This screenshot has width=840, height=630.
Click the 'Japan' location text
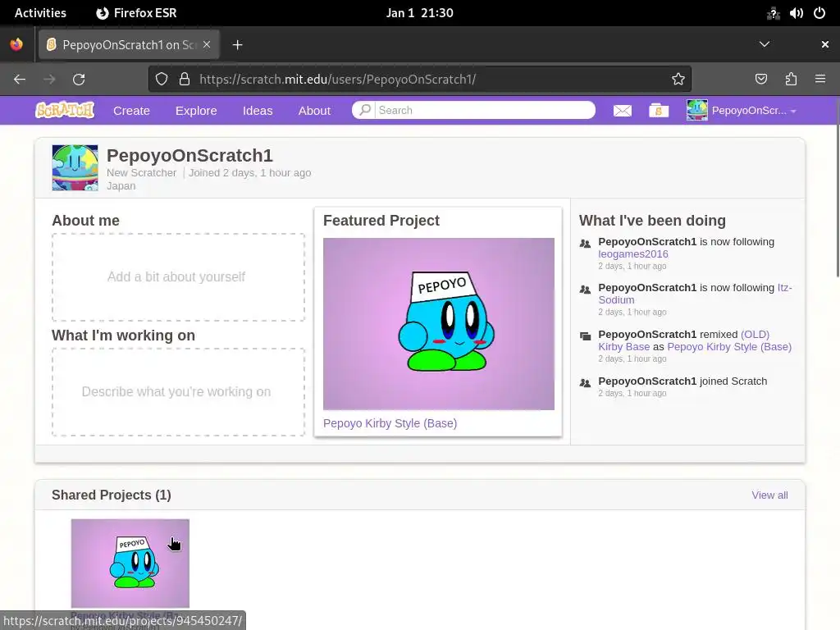pos(121,186)
